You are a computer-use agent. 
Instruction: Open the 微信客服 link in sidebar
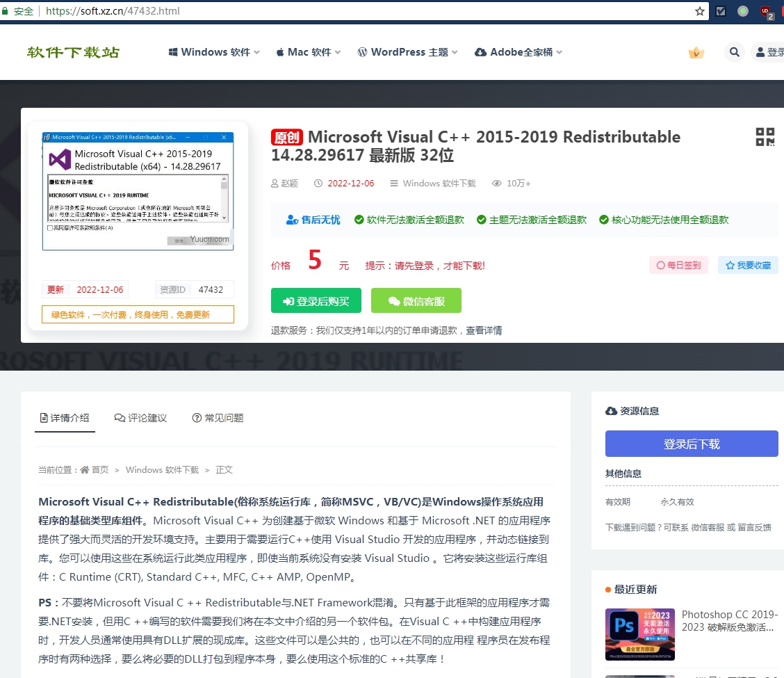[x=708, y=527]
